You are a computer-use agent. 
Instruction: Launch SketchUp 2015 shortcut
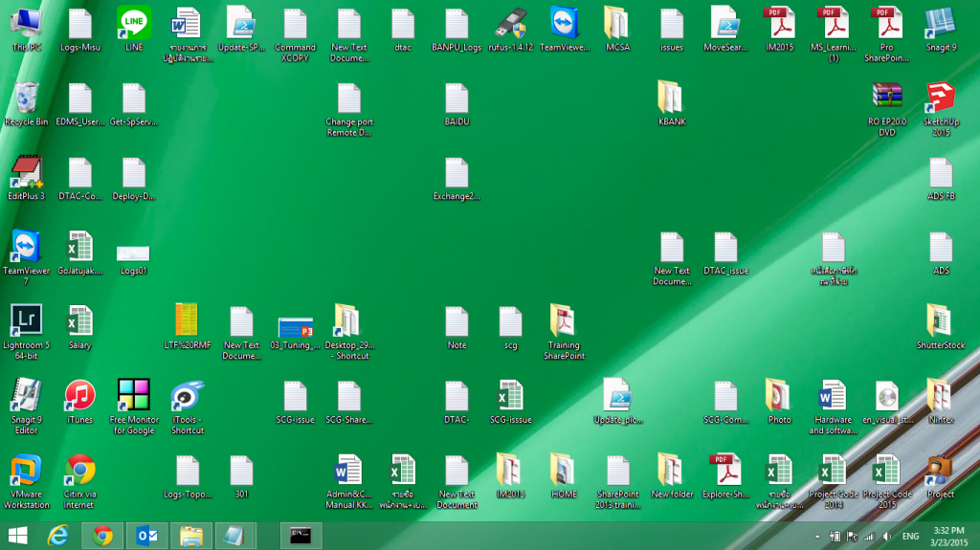tap(941, 109)
